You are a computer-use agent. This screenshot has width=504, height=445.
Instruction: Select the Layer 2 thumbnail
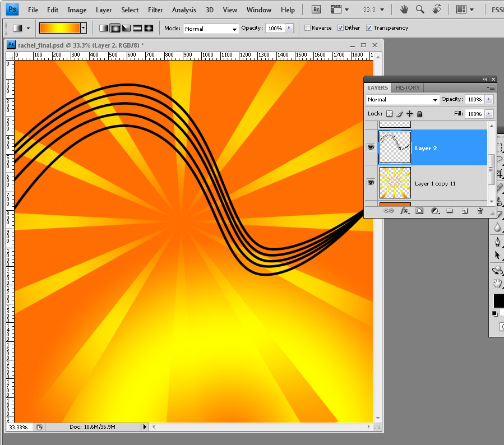coord(395,147)
